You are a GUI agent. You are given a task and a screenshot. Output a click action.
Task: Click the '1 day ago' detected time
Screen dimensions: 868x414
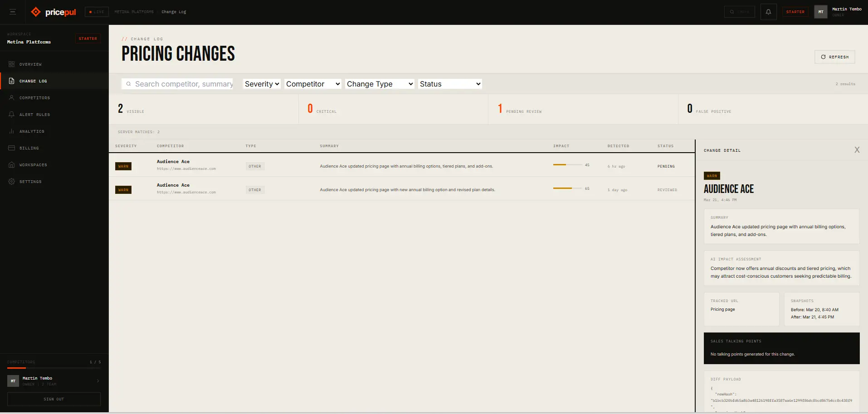tap(618, 190)
